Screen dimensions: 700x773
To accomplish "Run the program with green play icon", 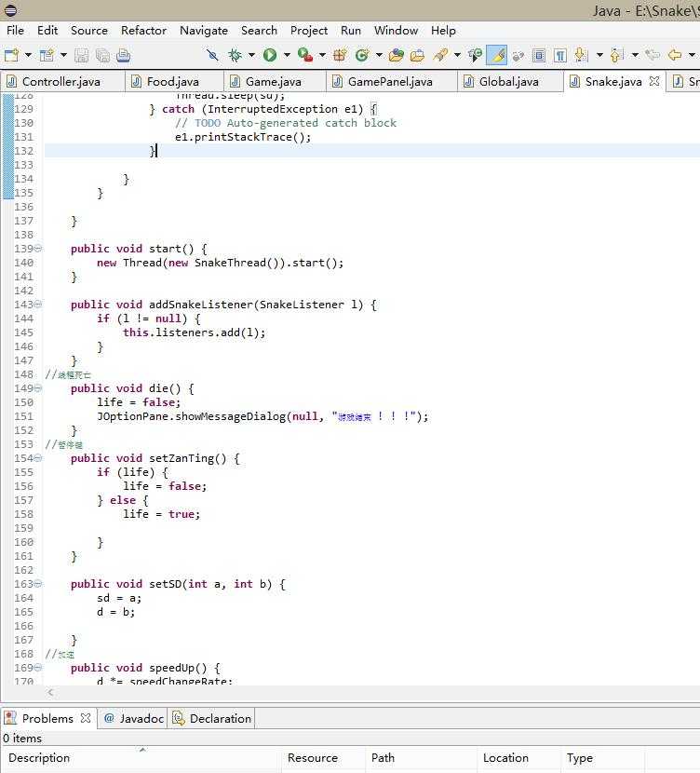I will 270,55.
